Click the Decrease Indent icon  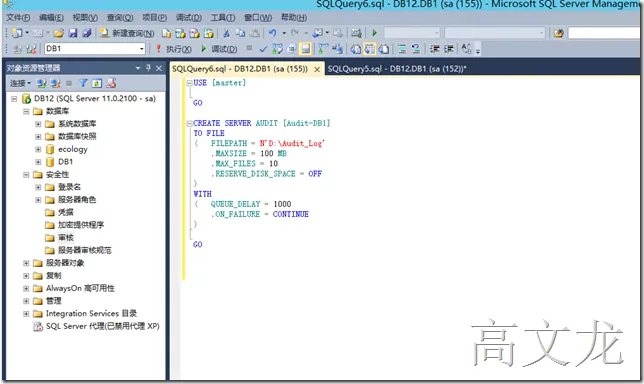click(x=434, y=49)
